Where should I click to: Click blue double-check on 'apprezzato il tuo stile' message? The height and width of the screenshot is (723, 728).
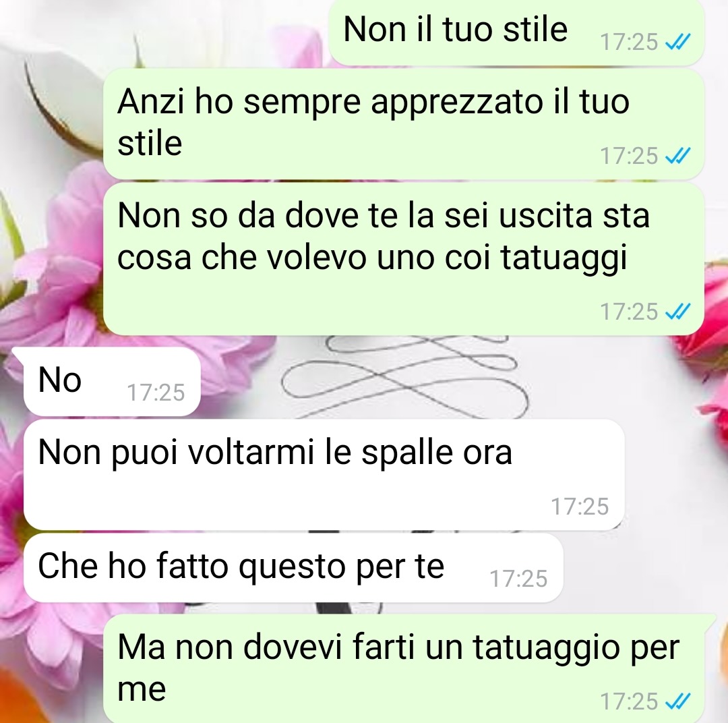pyautogui.click(x=678, y=156)
